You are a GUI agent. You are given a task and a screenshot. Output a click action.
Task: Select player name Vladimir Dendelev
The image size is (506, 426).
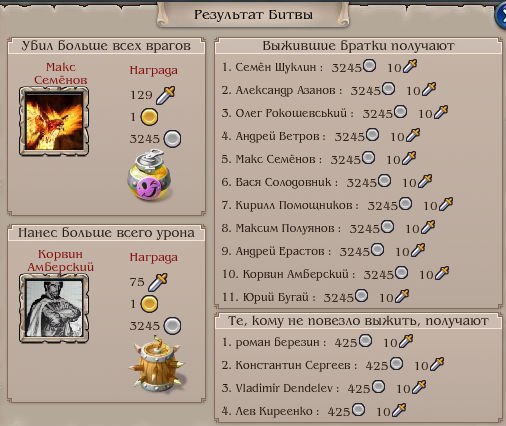tap(284, 388)
